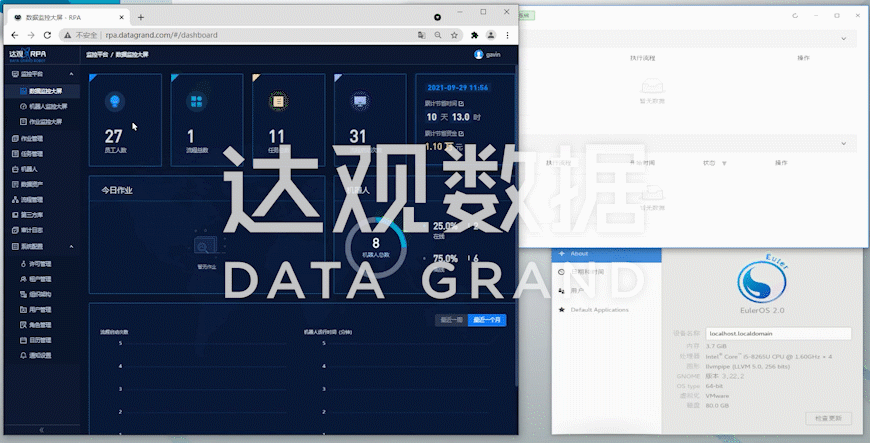870x443 pixels.
Task: Select 数据监控大屏 in the sidebar
Action: click(42, 91)
